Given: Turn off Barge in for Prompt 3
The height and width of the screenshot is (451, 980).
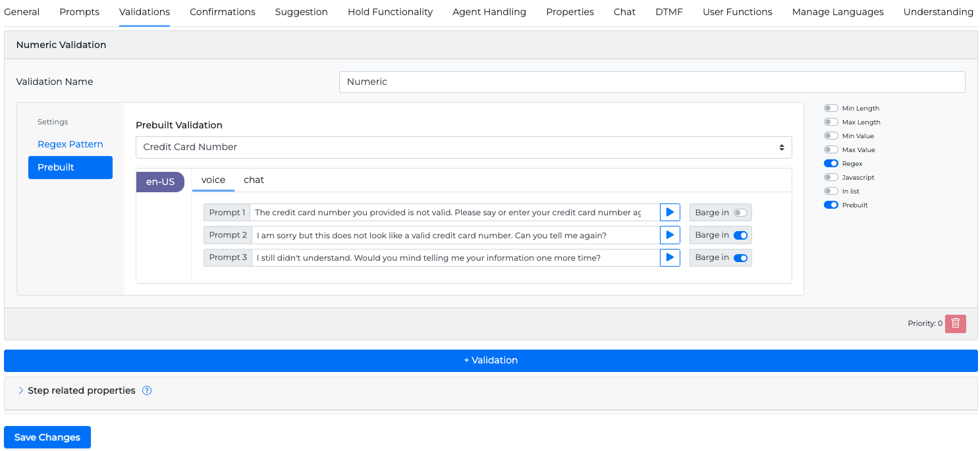Looking at the screenshot, I should [740, 257].
